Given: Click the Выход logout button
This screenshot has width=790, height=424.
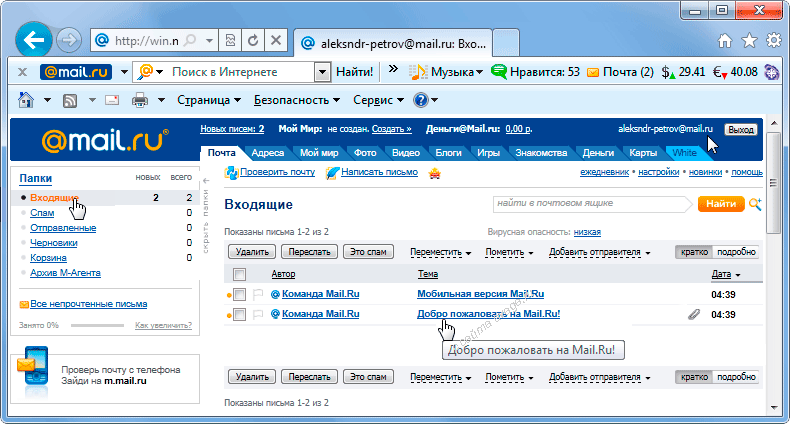Looking at the screenshot, I should click(741, 129).
